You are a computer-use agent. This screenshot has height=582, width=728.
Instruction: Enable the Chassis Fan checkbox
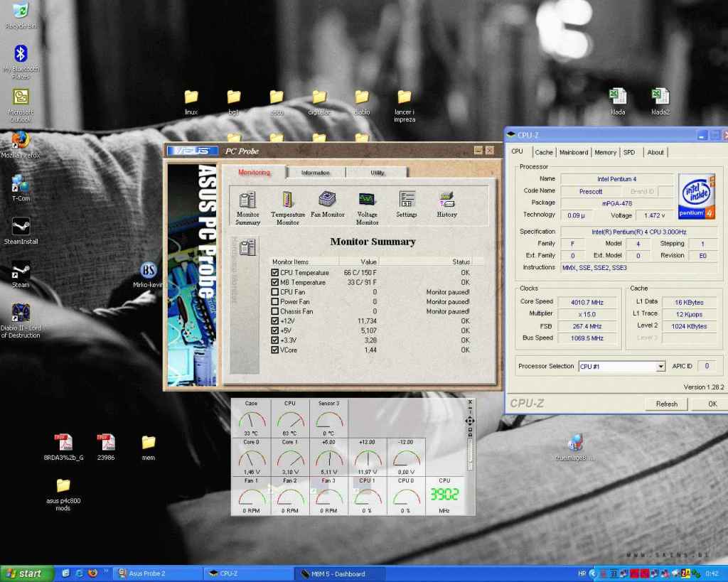click(275, 311)
